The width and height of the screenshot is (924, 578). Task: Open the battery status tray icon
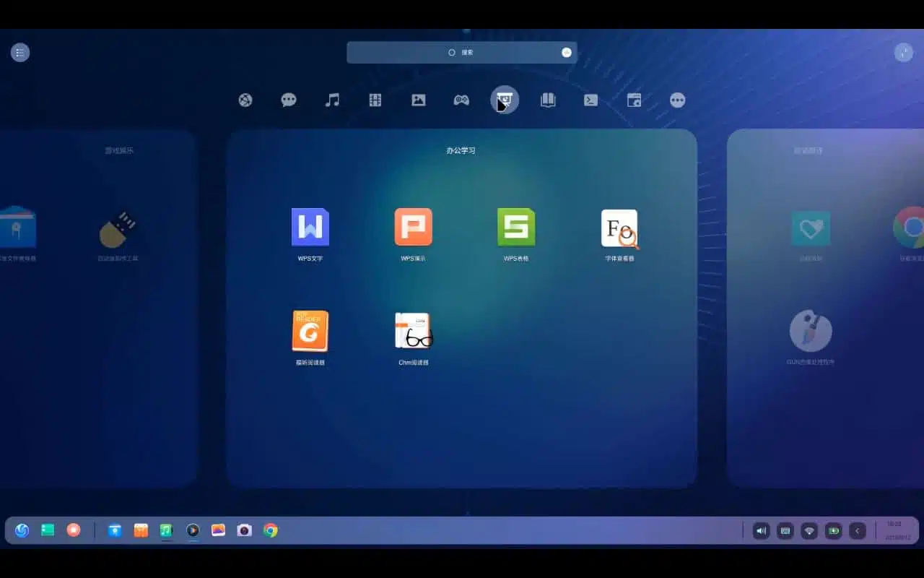point(834,531)
